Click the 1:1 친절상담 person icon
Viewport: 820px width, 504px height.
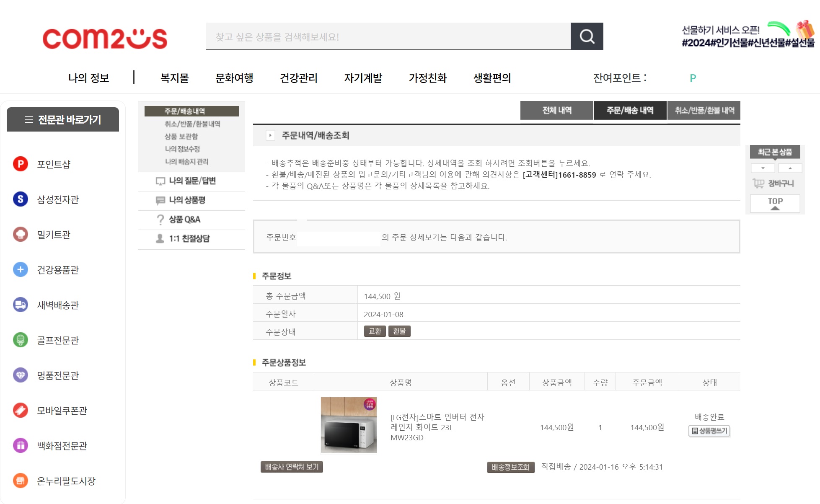click(160, 239)
